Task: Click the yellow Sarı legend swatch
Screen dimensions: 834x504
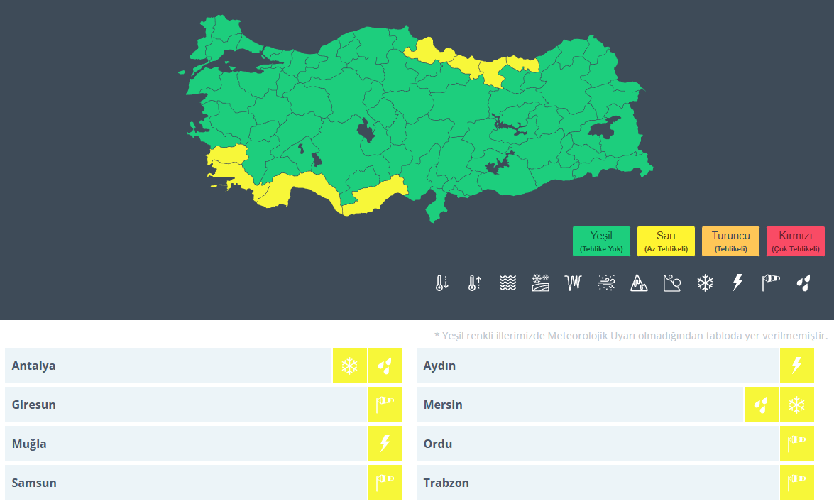Action: pyautogui.click(x=666, y=241)
